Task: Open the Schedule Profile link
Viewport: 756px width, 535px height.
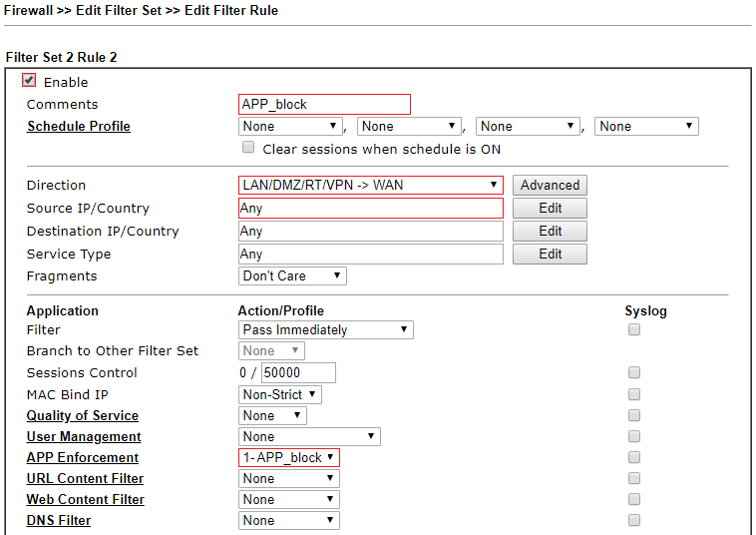Action: click(x=79, y=127)
